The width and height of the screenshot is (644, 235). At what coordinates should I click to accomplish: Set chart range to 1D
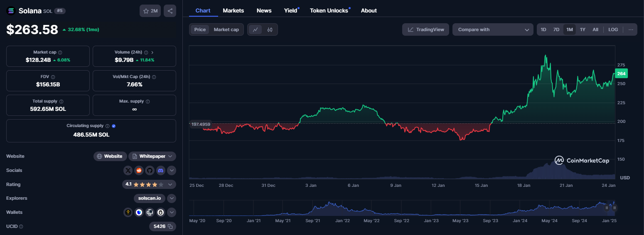543,29
